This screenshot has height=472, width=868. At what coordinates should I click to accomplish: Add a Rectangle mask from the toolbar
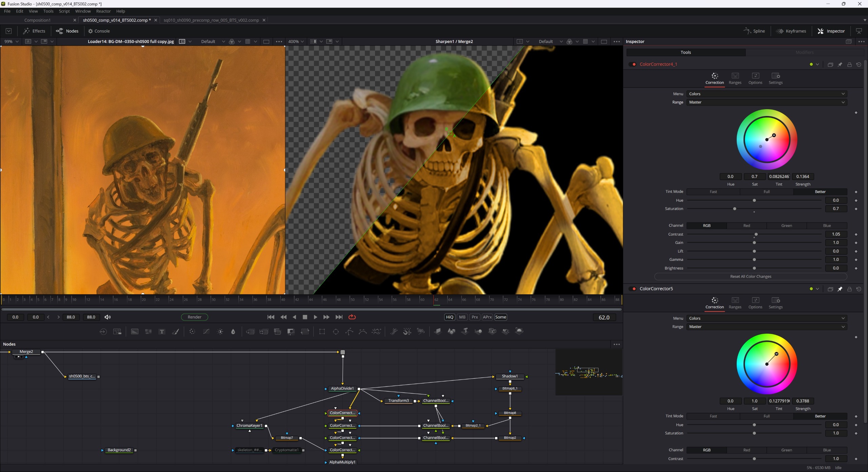[322, 332]
